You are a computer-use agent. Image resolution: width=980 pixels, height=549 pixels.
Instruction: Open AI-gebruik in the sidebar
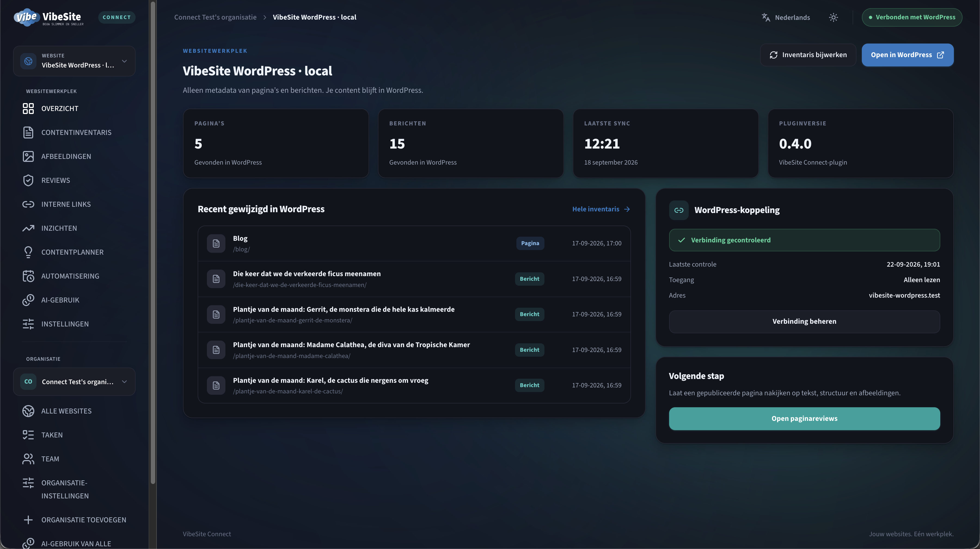pos(74,300)
